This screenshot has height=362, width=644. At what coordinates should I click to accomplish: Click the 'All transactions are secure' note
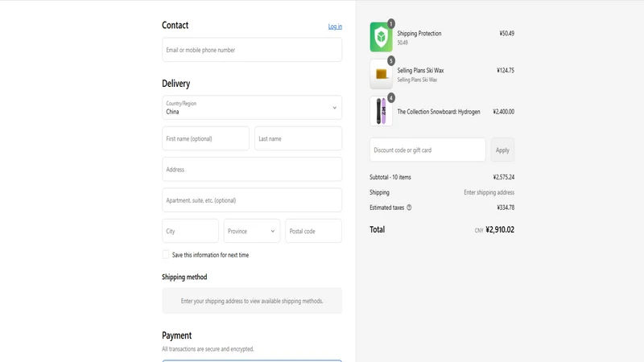click(x=208, y=349)
